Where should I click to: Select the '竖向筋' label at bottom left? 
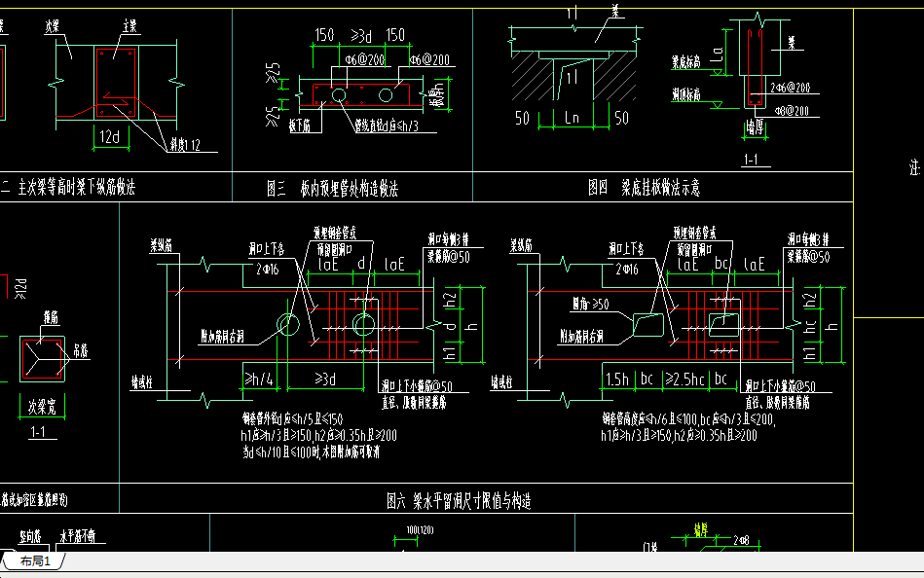click(30, 536)
